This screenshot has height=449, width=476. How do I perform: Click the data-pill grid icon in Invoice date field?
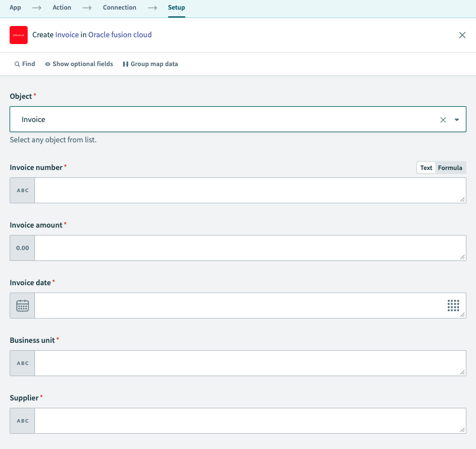[x=453, y=306]
